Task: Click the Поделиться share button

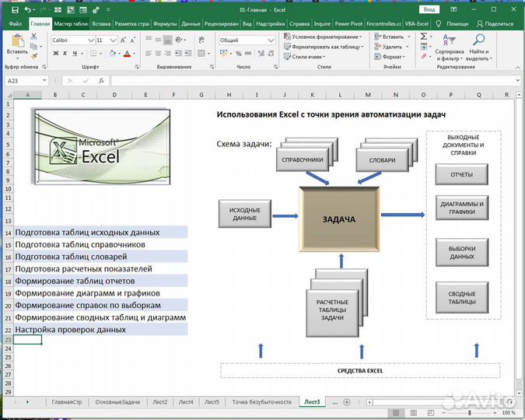Action: [x=495, y=24]
